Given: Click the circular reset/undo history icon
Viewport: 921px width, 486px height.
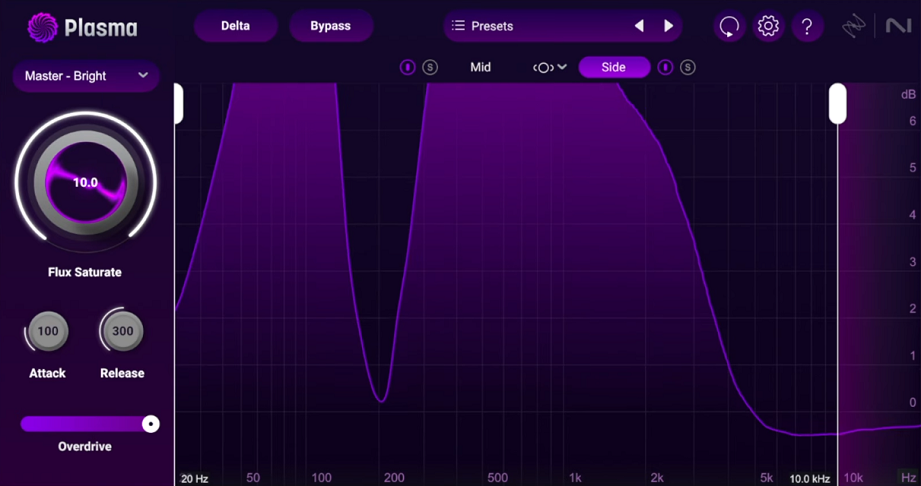Looking at the screenshot, I should [x=730, y=26].
